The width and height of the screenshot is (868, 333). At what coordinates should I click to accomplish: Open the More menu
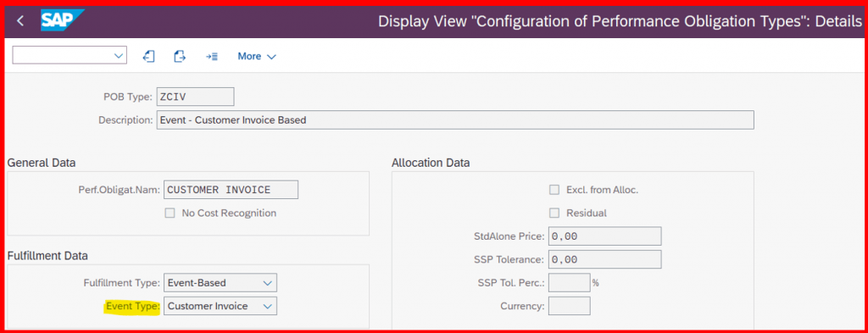point(256,57)
